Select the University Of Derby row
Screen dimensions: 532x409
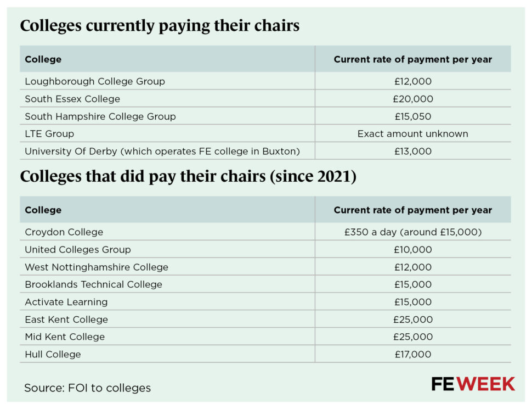coord(162,151)
